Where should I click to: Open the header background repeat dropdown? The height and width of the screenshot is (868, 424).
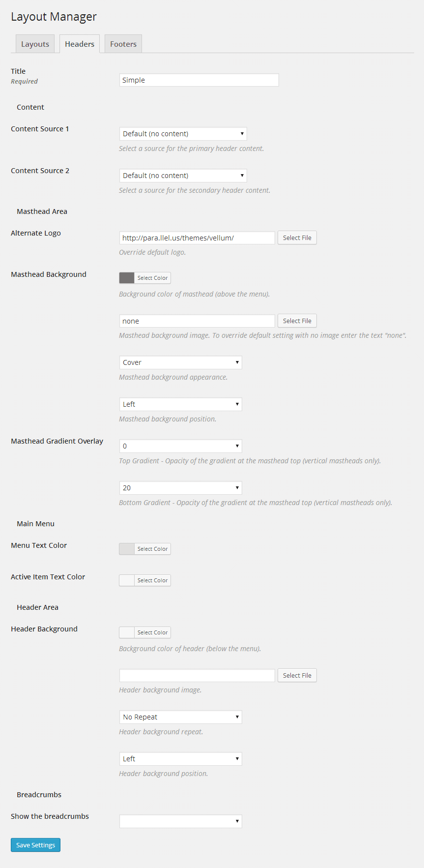180,717
